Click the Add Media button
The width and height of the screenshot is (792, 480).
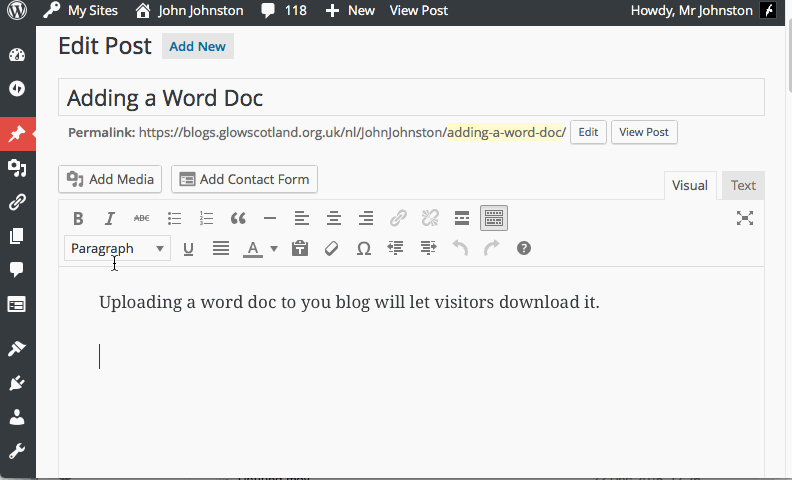[110, 179]
